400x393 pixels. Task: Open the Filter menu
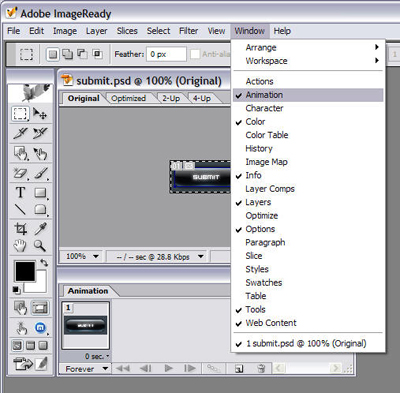click(188, 31)
